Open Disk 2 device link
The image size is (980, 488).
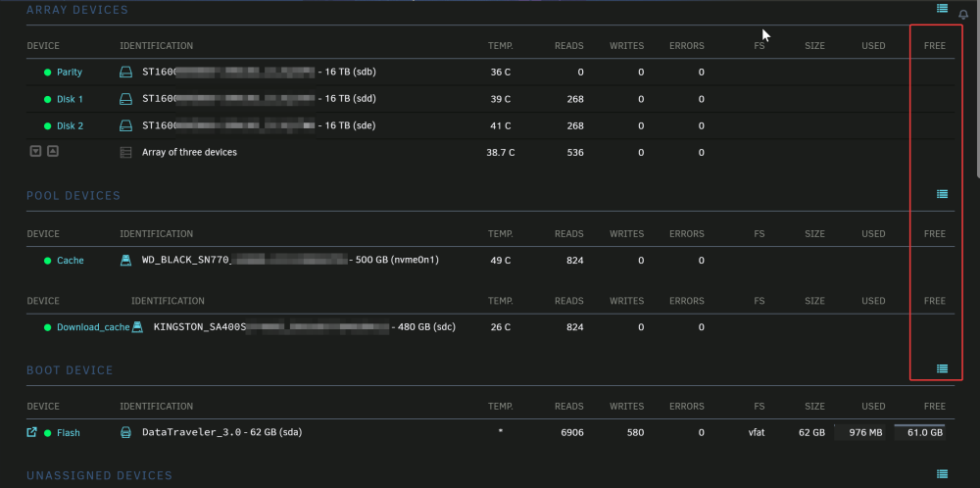click(x=70, y=126)
